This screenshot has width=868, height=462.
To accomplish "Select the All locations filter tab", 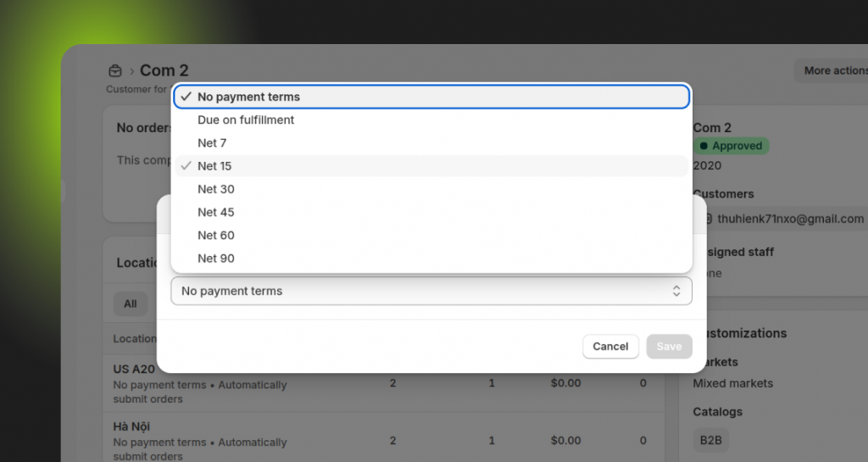I will point(130,303).
